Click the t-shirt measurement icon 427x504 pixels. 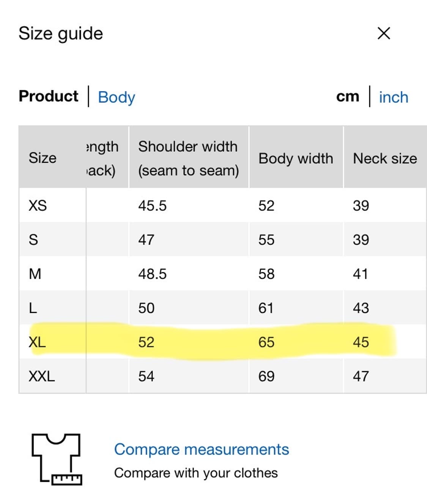pyautogui.click(x=56, y=459)
